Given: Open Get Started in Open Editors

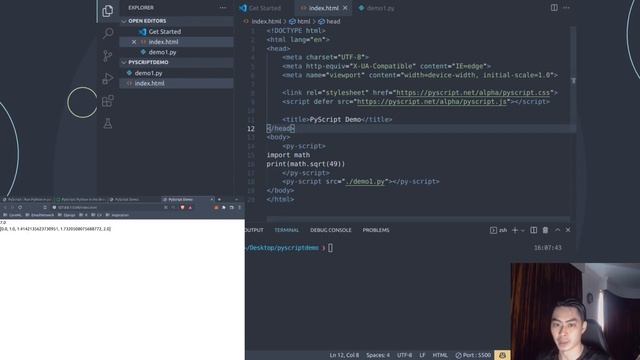Looking at the screenshot, I should click(x=176, y=31).
